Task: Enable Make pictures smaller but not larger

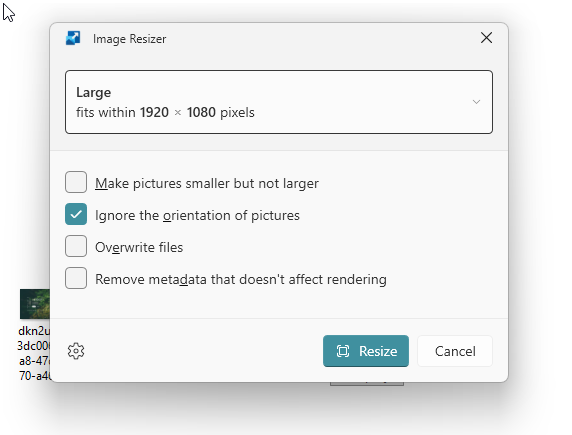Action: coord(76,182)
